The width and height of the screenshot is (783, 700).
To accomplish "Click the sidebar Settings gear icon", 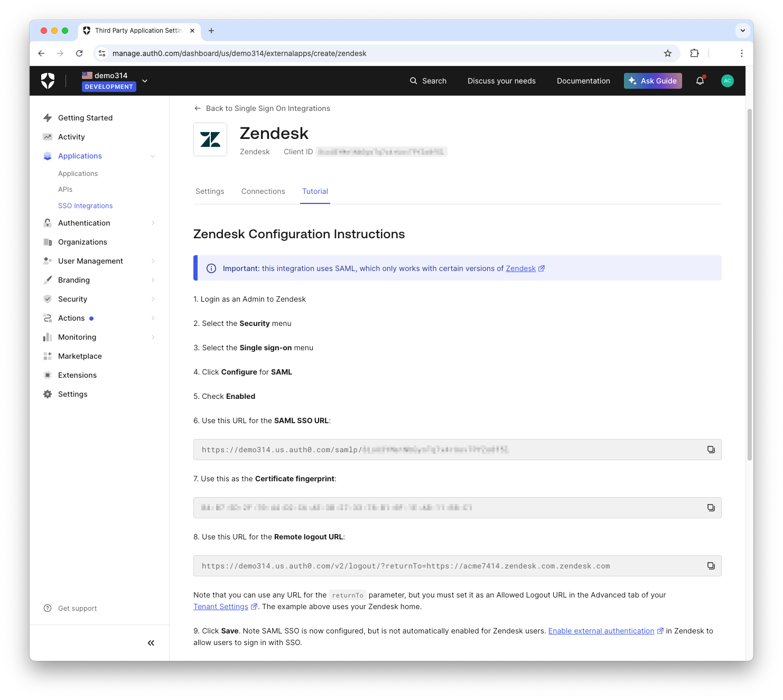I will point(48,394).
